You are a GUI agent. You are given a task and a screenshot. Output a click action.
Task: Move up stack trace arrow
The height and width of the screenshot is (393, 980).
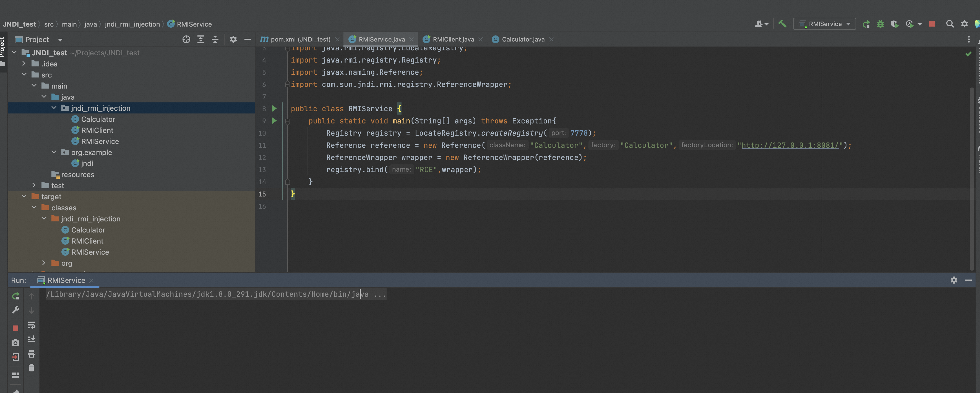[32, 296]
